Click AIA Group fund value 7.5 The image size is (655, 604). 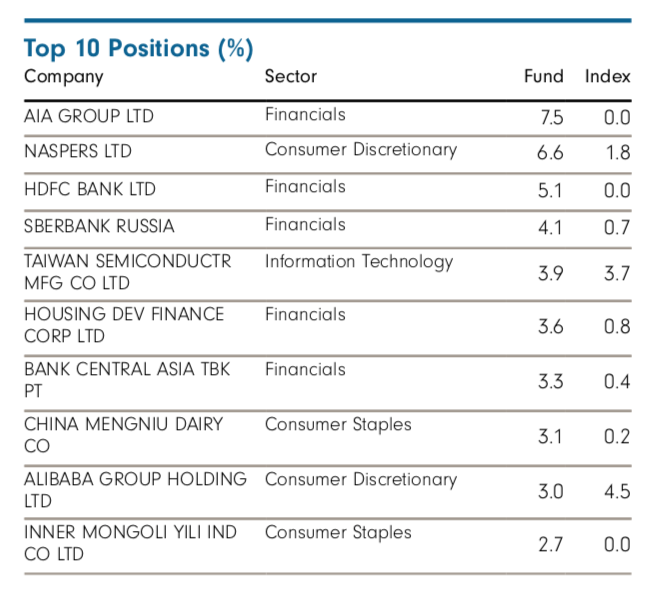click(551, 117)
